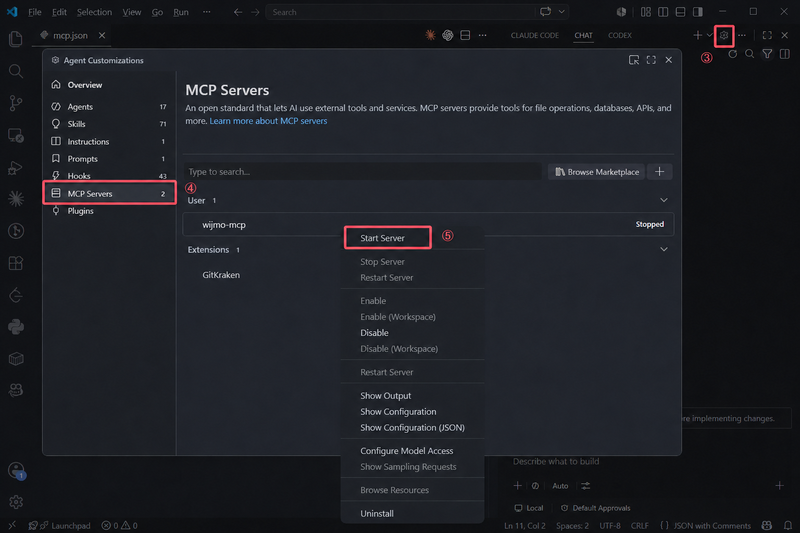Open the File menu
The height and width of the screenshot is (533, 800).
click(35, 12)
